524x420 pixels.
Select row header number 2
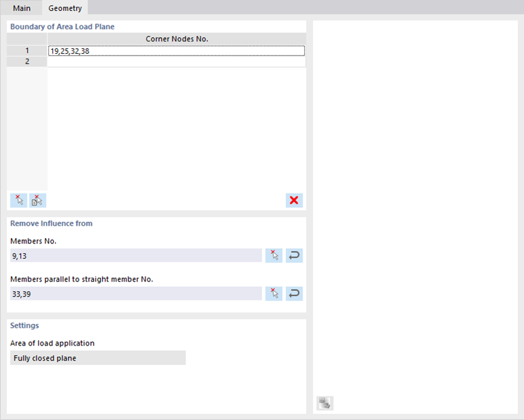coord(27,61)
